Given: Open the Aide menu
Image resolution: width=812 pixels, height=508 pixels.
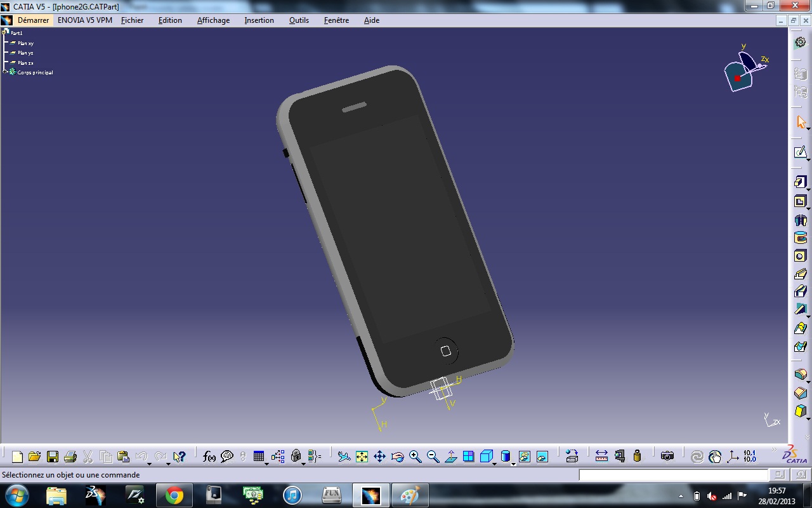Looking at the screenshot, I should (372, 20).
